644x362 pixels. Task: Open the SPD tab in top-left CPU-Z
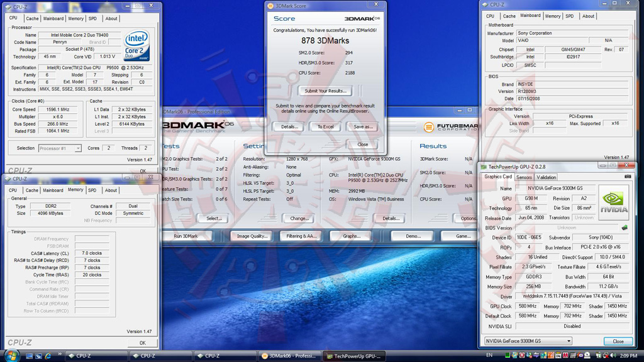[93, 18]
